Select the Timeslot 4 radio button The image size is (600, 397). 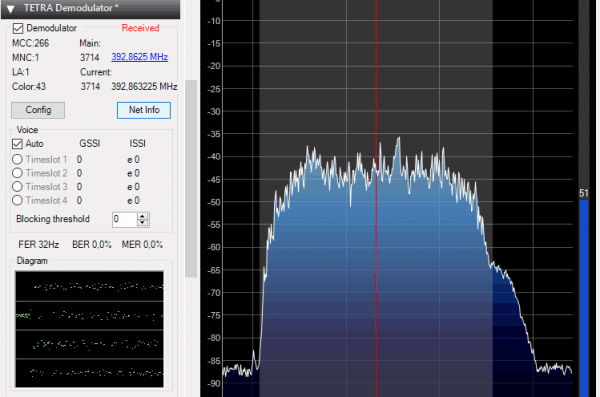(x=17, y=200)
